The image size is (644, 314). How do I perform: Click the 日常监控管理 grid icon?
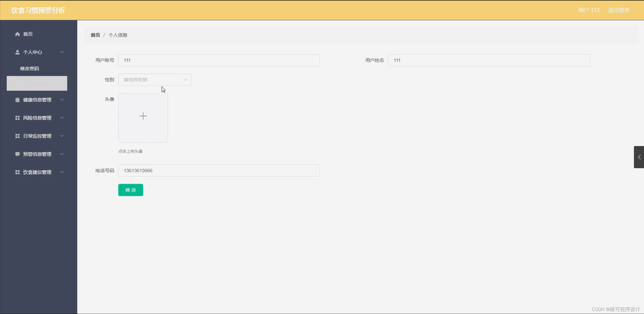pyautogui.click(x=17, y=136)
